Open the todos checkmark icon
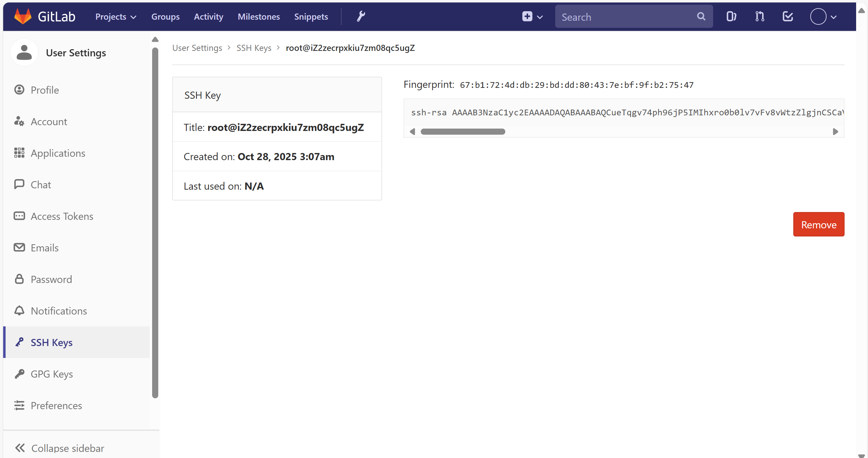The width and height of the screenshot is (868, 458). tap(788, 16)
